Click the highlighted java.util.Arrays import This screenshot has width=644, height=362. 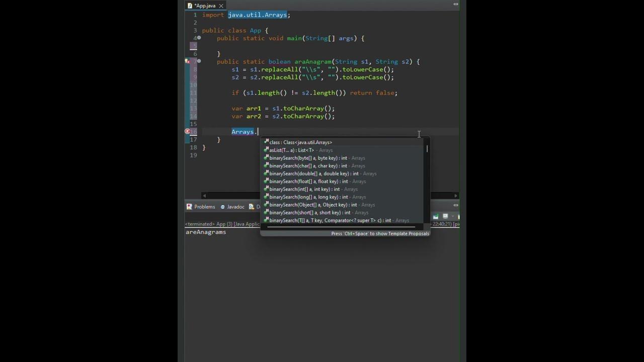(257, 15)
